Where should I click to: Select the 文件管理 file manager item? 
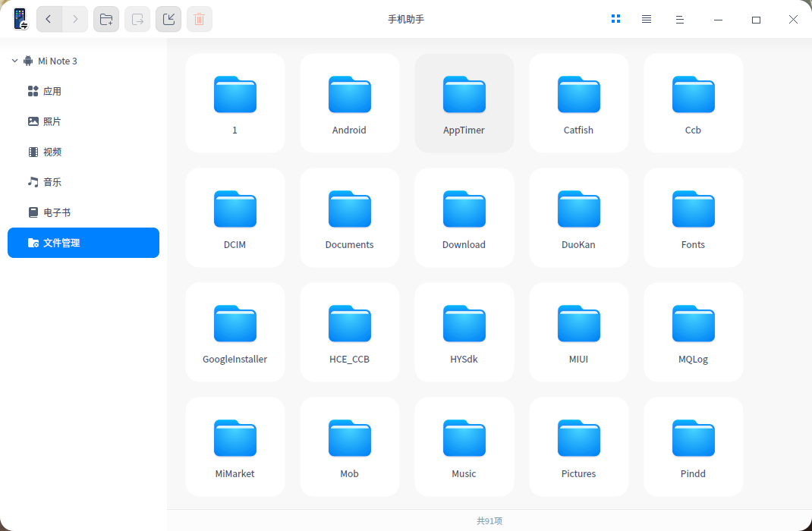pos(83,243)
